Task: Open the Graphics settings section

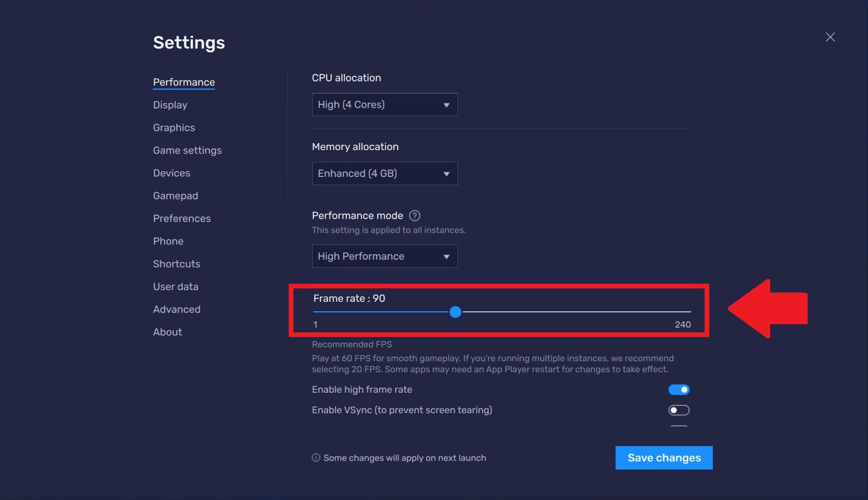Action: pos(173,127)
